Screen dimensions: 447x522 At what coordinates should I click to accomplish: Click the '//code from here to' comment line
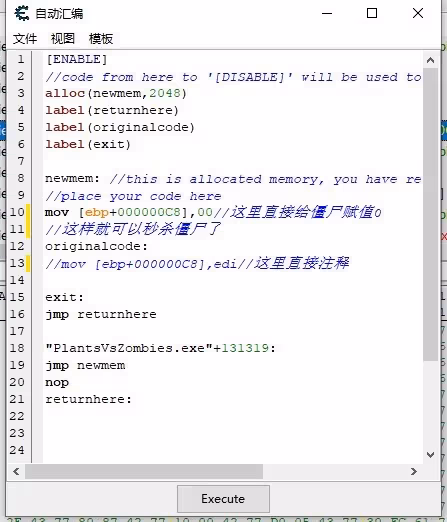233,77
